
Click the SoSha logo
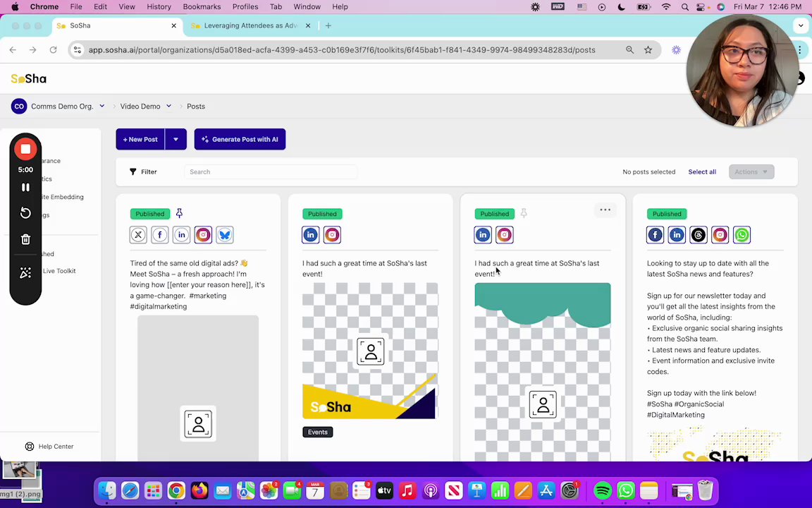(x=29, y=79)
